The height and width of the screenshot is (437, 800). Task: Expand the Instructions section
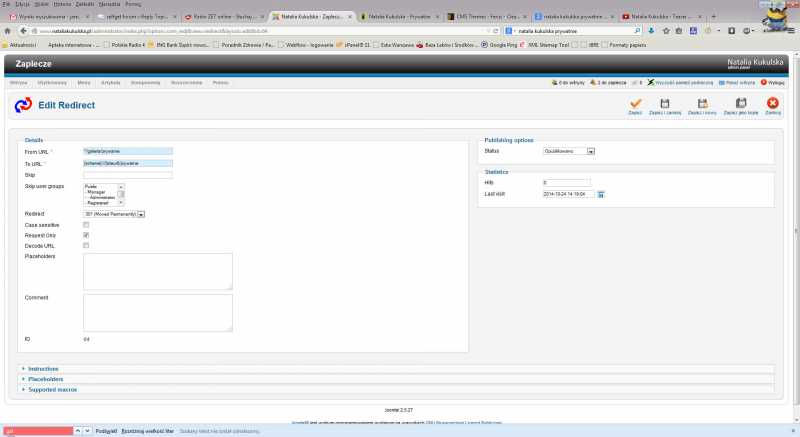coord(43,369)
